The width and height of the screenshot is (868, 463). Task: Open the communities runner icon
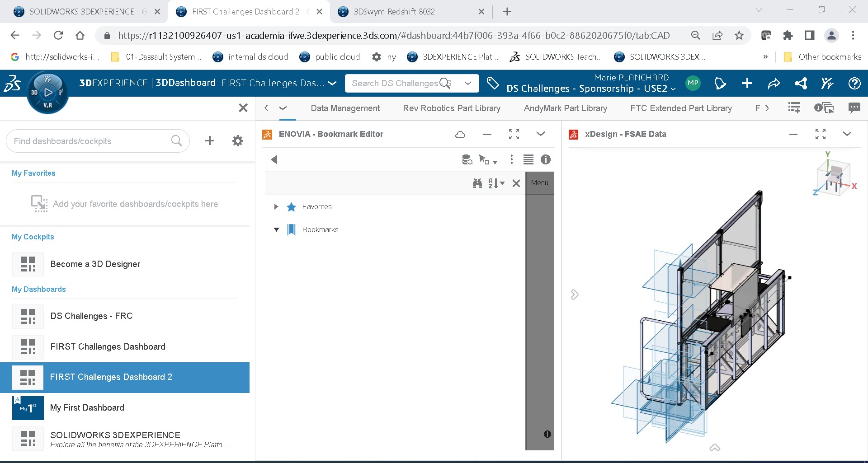827,83
